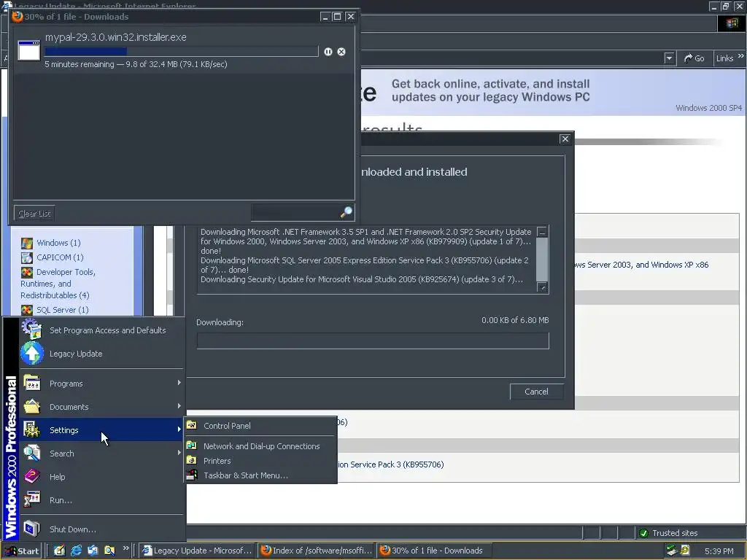Open the Programs submenu
The height and width of the screenshot is (560, 747).
pyautogui.click(x=102, y=384)
